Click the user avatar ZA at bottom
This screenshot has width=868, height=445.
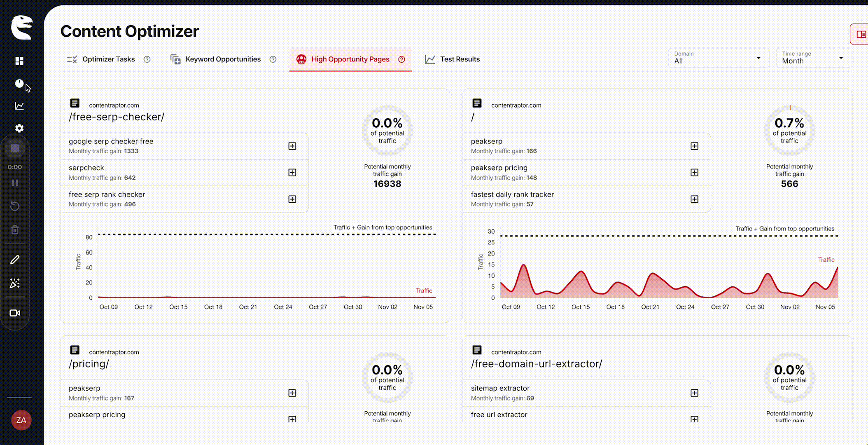coord(21,420)
